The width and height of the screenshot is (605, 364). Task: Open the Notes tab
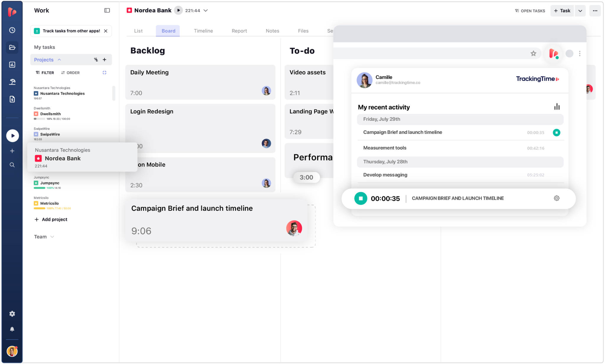pos(272,31)
